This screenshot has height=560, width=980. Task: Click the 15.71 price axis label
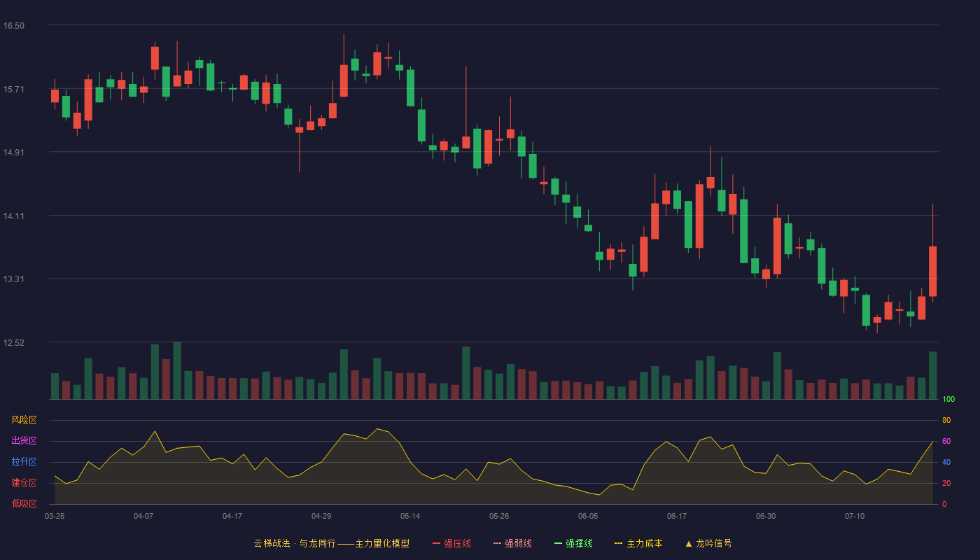click(13, 90)
